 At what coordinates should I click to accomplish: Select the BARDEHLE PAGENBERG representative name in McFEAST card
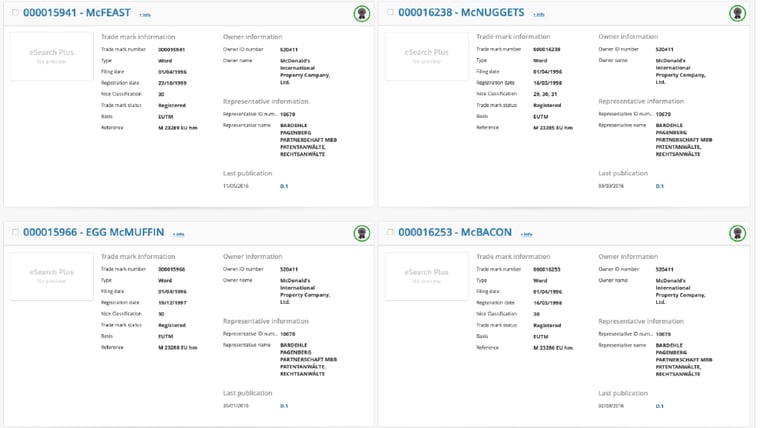308,140
